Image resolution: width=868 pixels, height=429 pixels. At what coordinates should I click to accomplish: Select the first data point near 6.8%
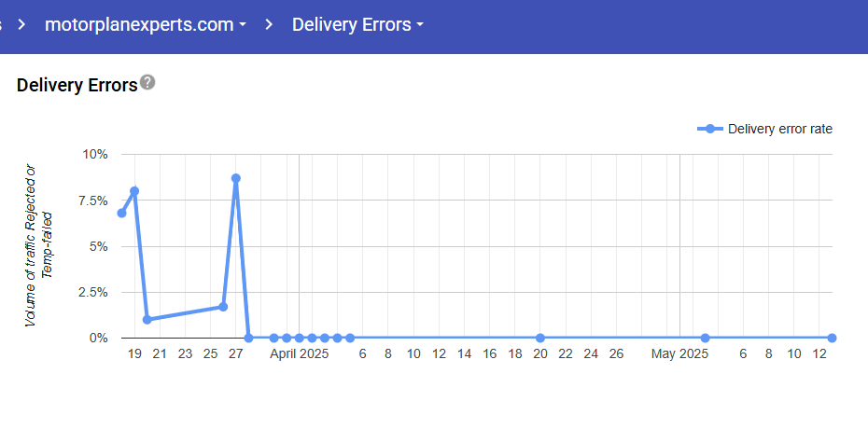pos(121,213)
